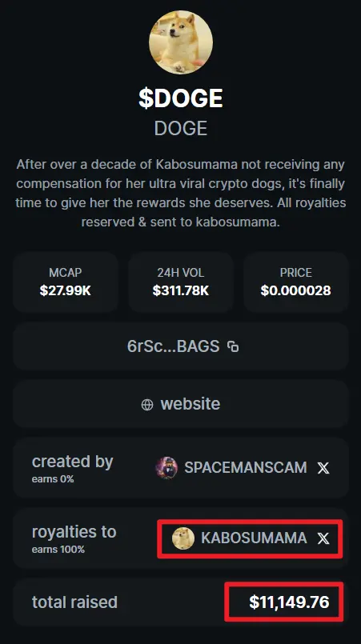Screen dimensions: 361x644
Task: Open KABOSUMAMA's X profile icon
Action: pos(323,538)
